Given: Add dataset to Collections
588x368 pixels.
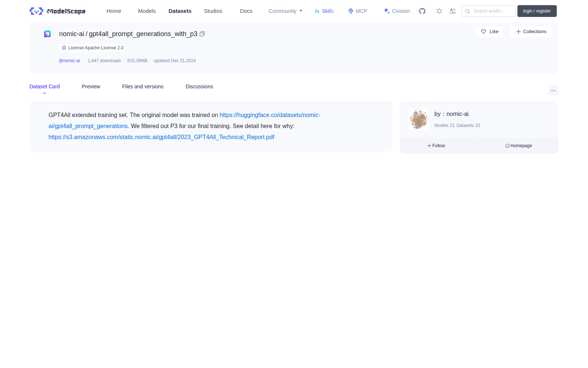Looking at the screenshot, I should [531, 32].
